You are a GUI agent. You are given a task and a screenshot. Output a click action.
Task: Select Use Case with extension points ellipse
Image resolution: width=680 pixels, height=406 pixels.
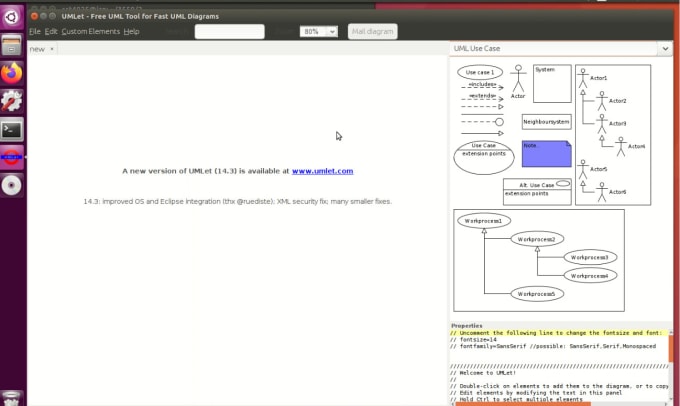pyautogui.click(x=484, y=158)
